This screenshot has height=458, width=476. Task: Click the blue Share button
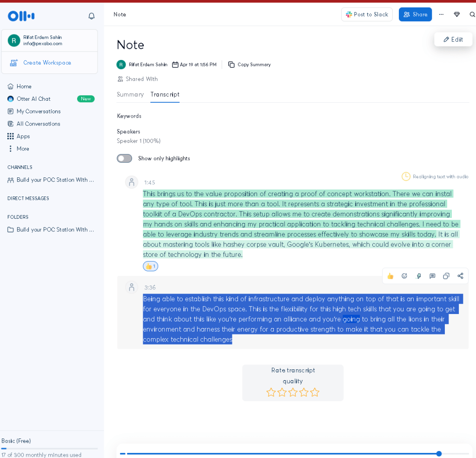coord(415,14)
